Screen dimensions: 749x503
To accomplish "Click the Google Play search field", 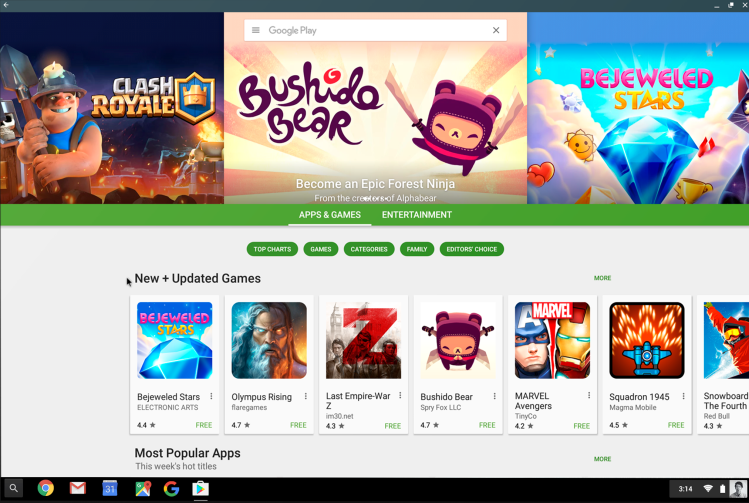I will [x=375, y=30].
